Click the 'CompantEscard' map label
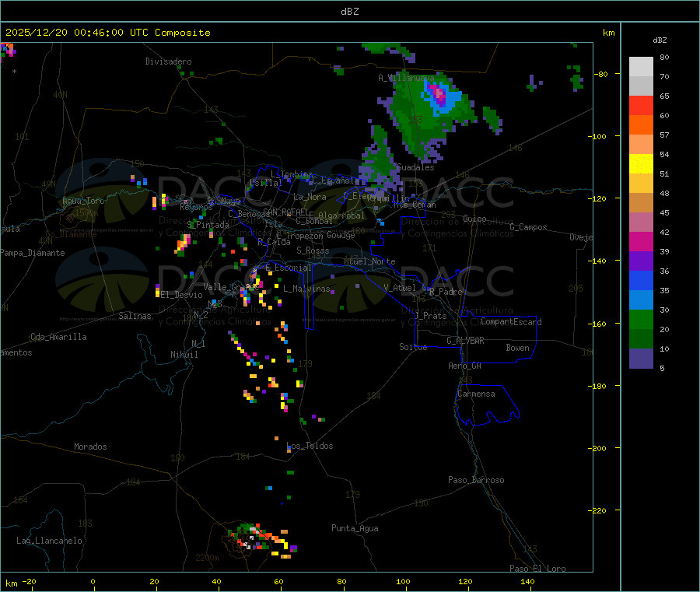 coord(511,322)
